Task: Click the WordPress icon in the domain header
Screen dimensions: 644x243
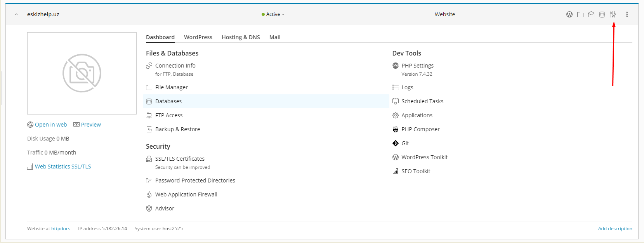Action: click(569, 14)
